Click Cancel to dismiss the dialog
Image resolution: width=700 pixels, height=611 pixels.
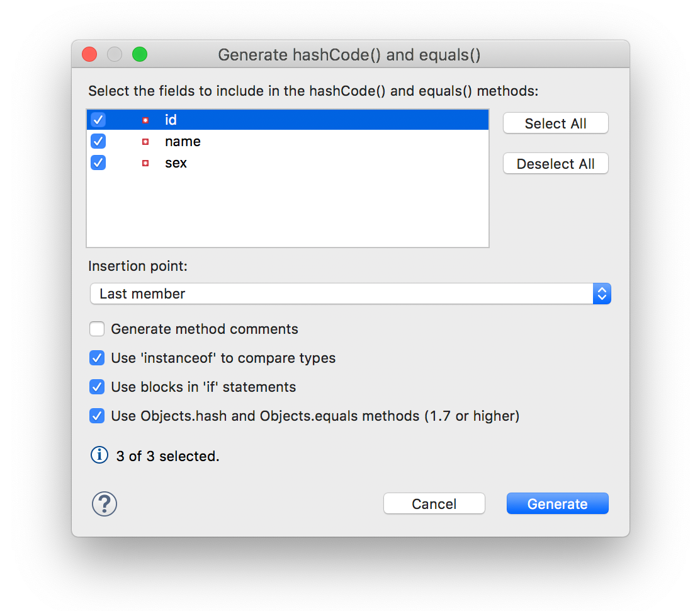tap(434, 503)
